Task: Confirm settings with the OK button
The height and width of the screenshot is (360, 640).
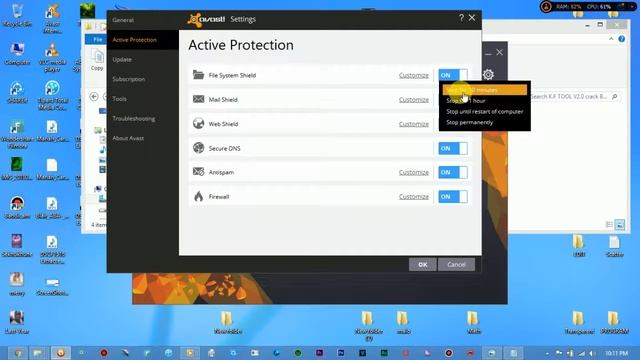Action: 422,264
